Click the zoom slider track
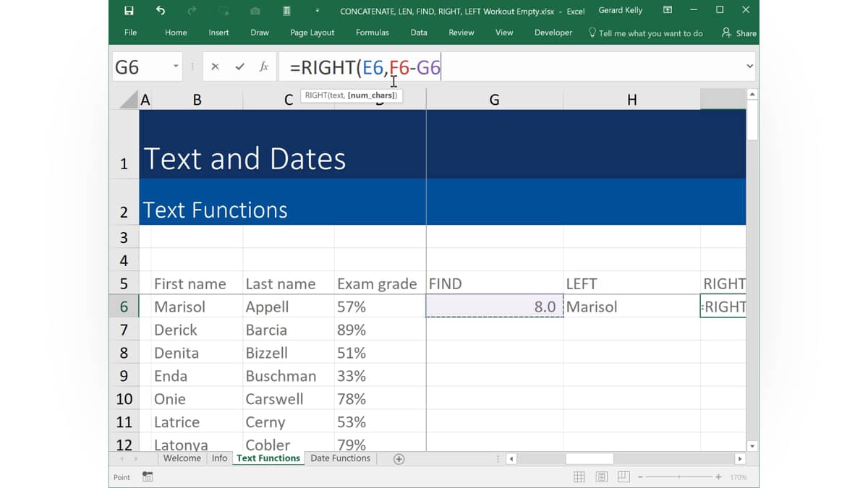 click(680, 477)
